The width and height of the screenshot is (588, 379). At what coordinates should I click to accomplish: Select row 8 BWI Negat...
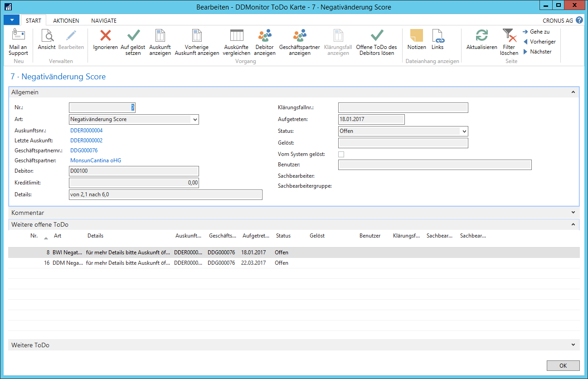coord(294,253)
